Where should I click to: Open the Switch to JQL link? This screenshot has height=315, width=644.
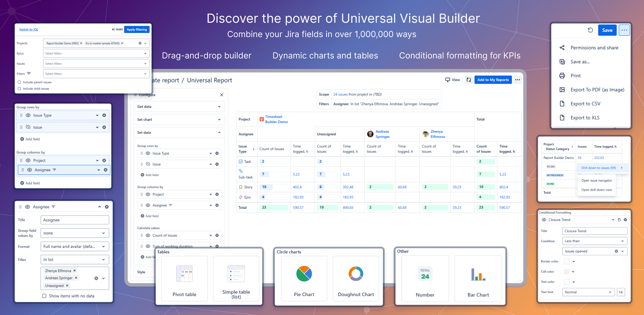tap(29, 29)
